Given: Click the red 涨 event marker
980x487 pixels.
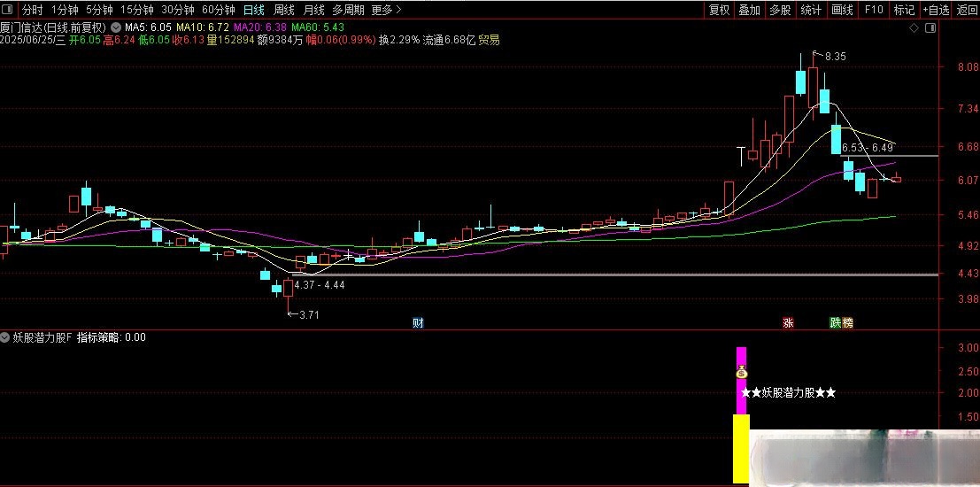Looking at the screenshot, I should 788,323.
